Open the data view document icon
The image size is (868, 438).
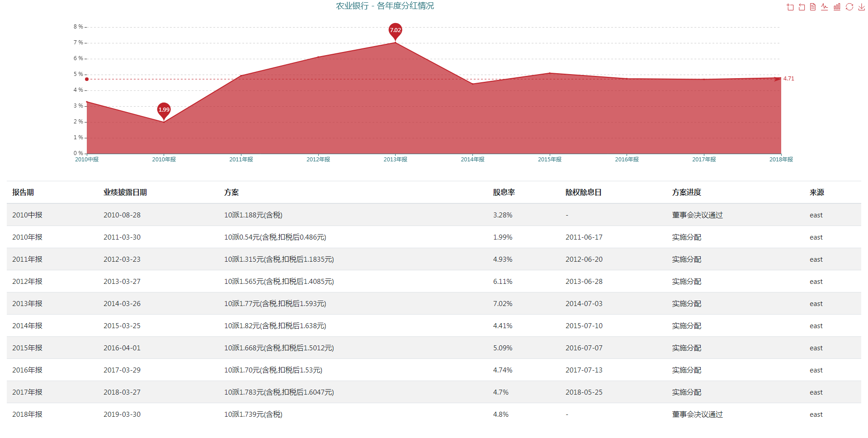(813, 7)
